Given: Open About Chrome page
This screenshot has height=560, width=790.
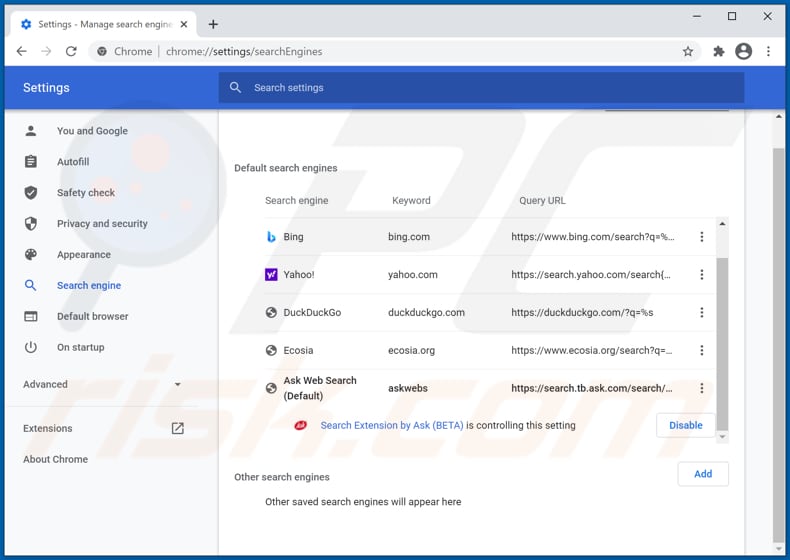Looking at the screenshot, I should [55, 459].
